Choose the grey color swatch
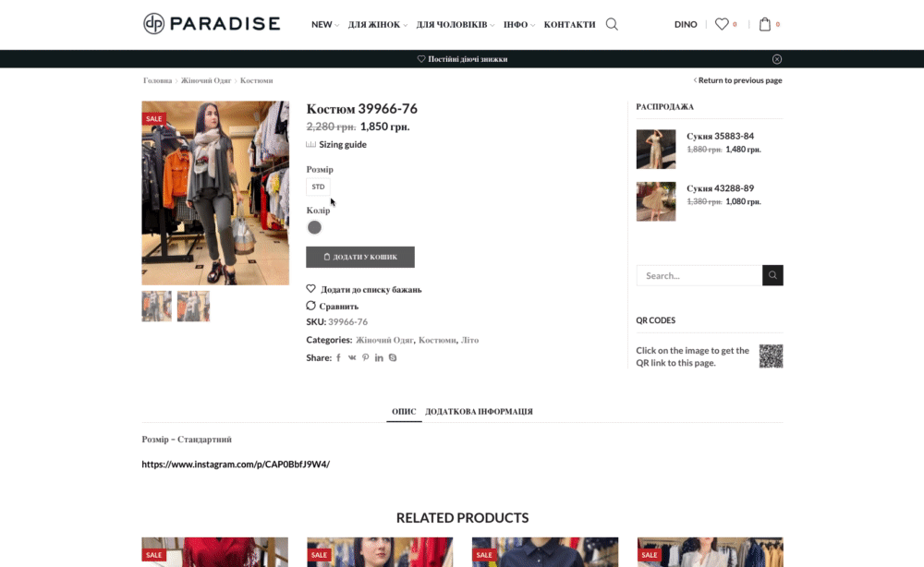Image resolution: width=924 pixels, height=567 pixels. pos(314,227)
